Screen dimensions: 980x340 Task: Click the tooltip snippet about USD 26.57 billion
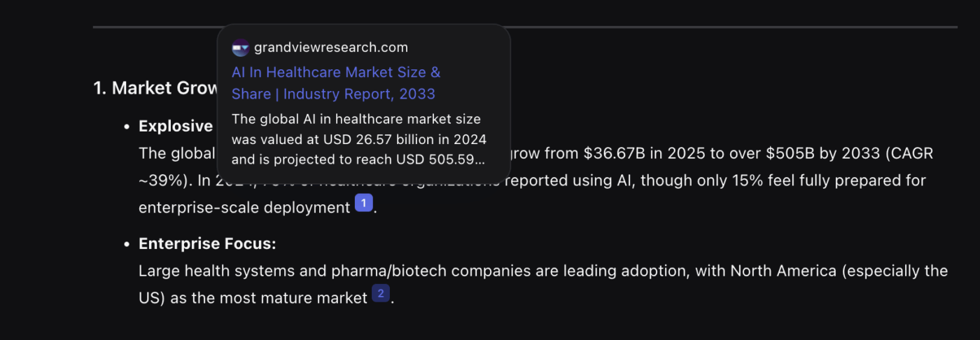[358, 139]
